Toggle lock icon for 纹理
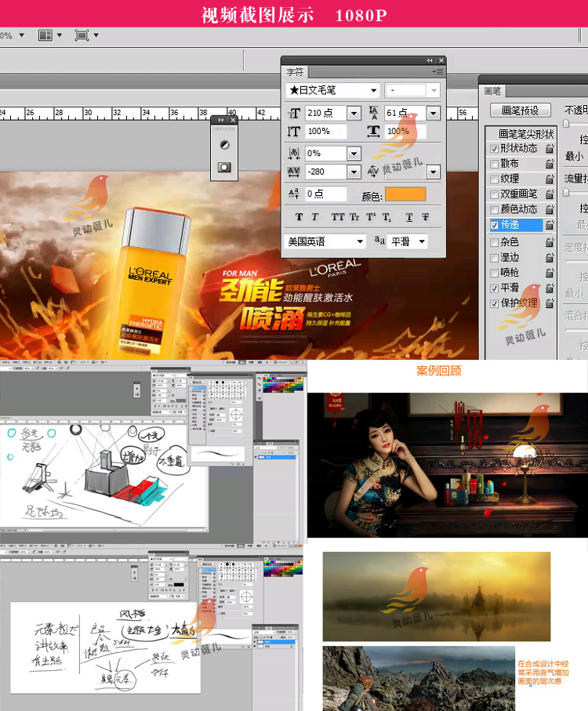Image resolution: width=588 pixels, height=711 pixels. coord(550,179)
